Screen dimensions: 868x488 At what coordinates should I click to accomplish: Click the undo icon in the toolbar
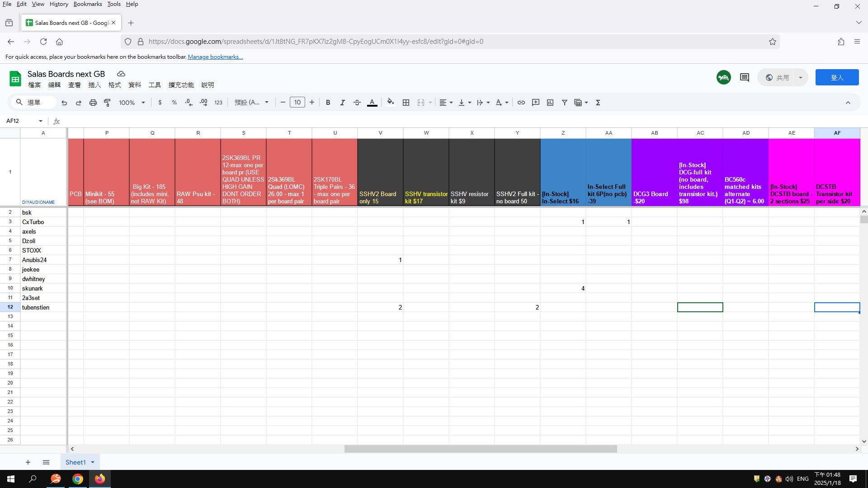click(x=64, y=103)
